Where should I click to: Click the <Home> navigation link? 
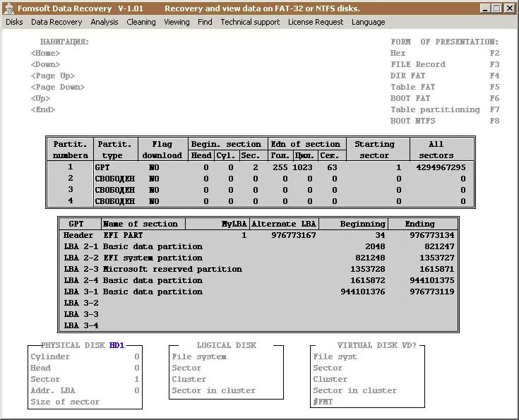(x=45, y=53)
